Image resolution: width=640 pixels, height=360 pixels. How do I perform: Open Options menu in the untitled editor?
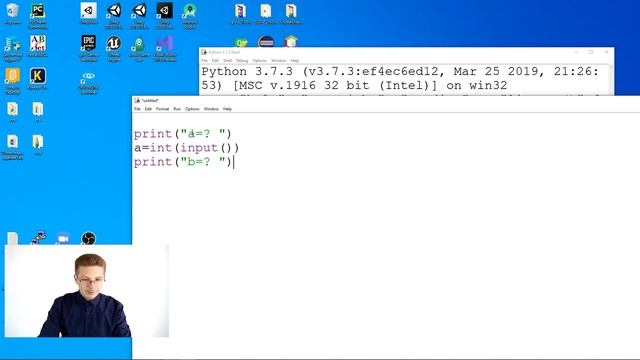click(192, 109)
